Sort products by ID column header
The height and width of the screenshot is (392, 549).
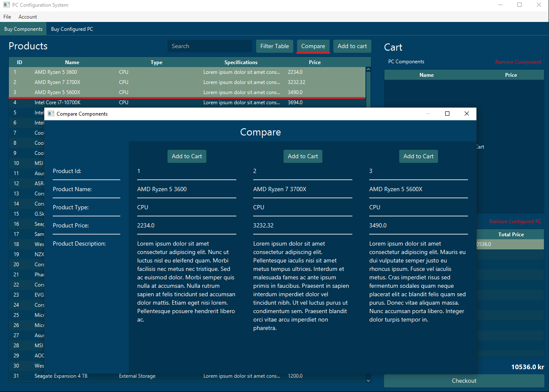tap(19, 62)
